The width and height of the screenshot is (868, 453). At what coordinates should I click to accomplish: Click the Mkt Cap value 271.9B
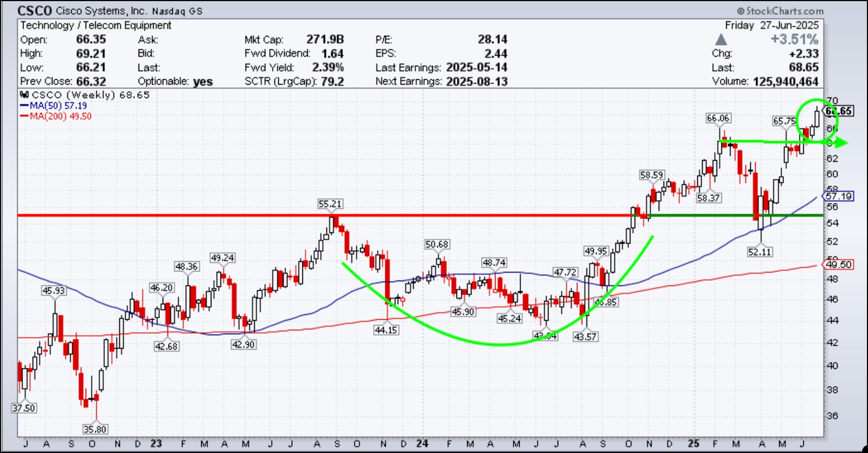pyautogui.click(x=325, y=39)
